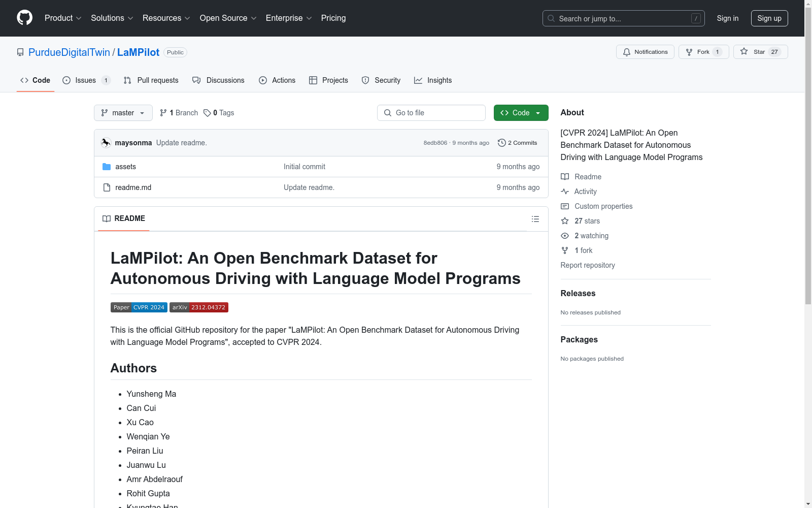Open the LaMPilot repository link
This screenshot has height=508, width=812.
coord(138,52)
